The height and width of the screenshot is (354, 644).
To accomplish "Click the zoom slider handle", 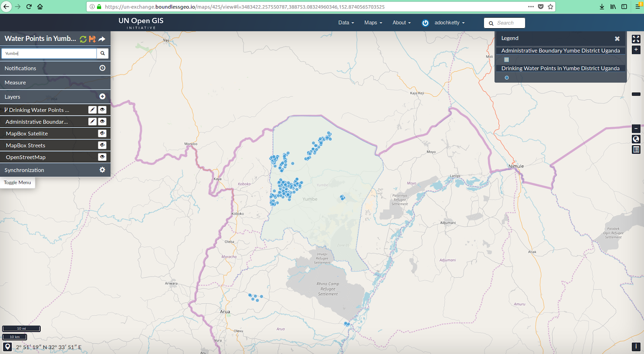I will click(636, 94).
